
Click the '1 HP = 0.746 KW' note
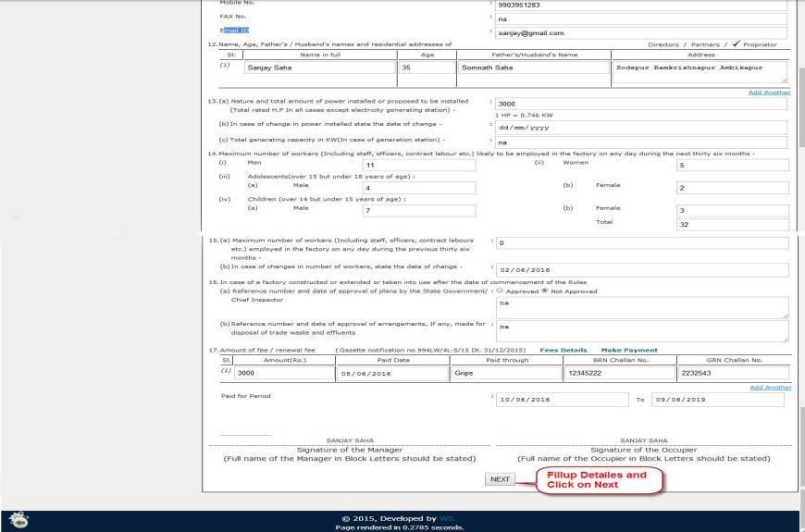coord(524,115)
